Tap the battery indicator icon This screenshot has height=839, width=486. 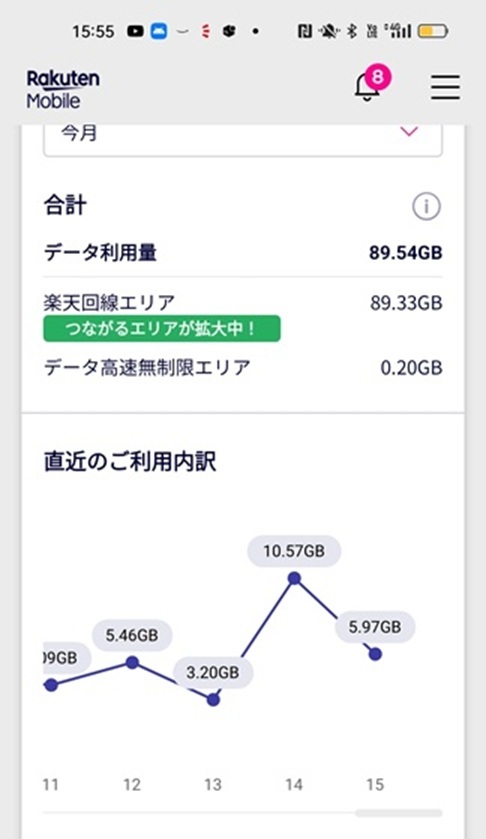(432, 32)
